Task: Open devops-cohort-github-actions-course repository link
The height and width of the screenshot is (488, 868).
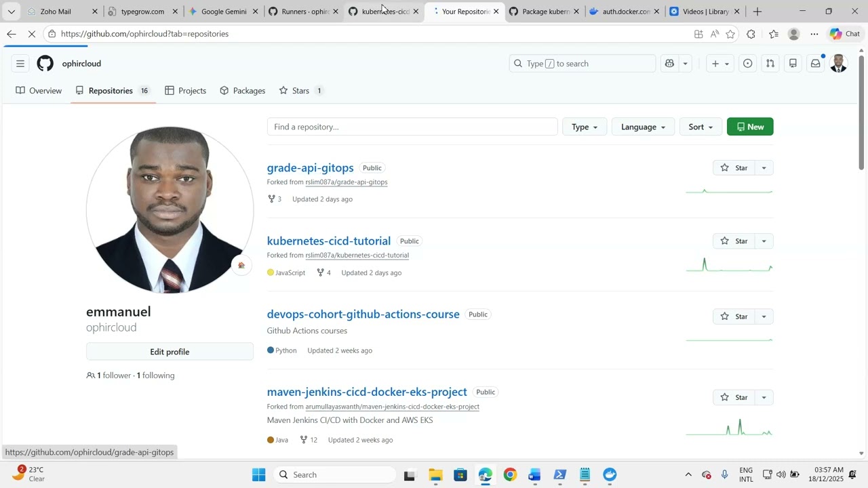Action: click(363, 314)
